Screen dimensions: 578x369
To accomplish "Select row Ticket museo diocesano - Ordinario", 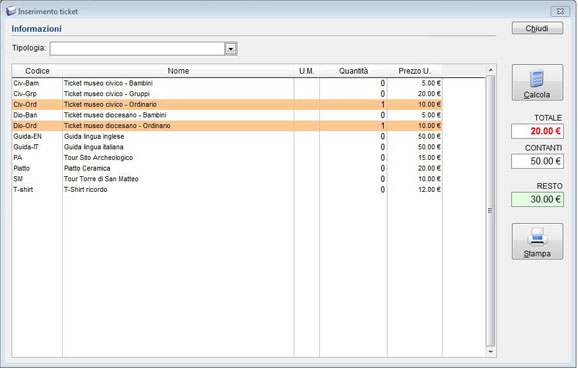I will pos(227,126).
